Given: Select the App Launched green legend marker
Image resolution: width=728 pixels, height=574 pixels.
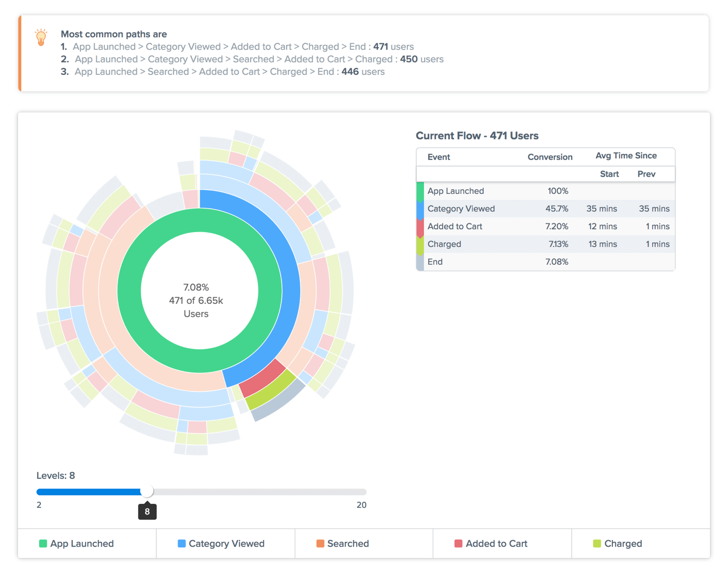Looking at the screenshot, I should (x=42, y=543).
